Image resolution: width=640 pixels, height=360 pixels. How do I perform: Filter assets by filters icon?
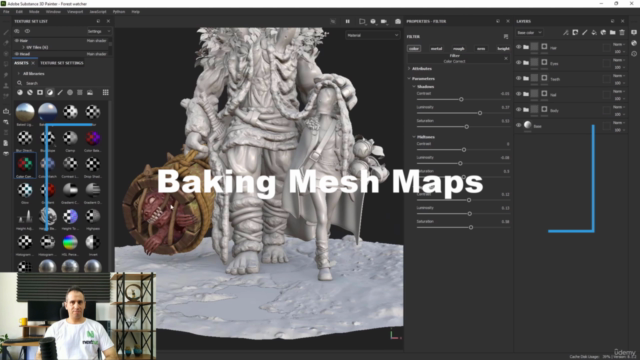pos(50,93)
